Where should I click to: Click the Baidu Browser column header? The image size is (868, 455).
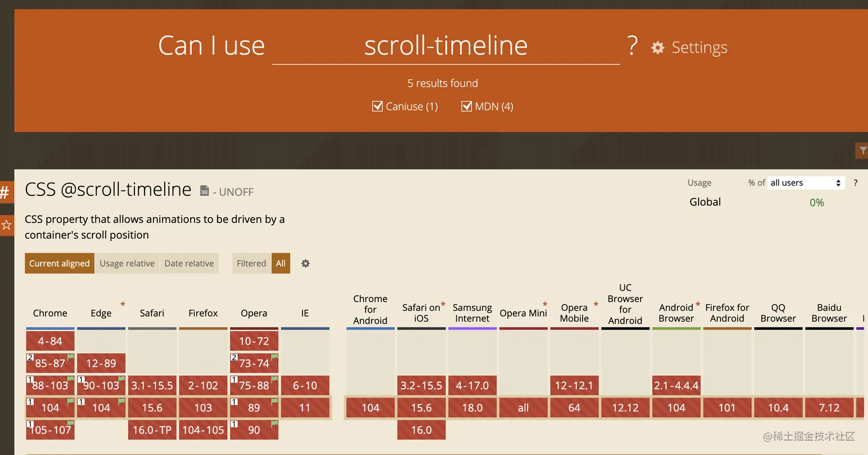click(830, 313)
